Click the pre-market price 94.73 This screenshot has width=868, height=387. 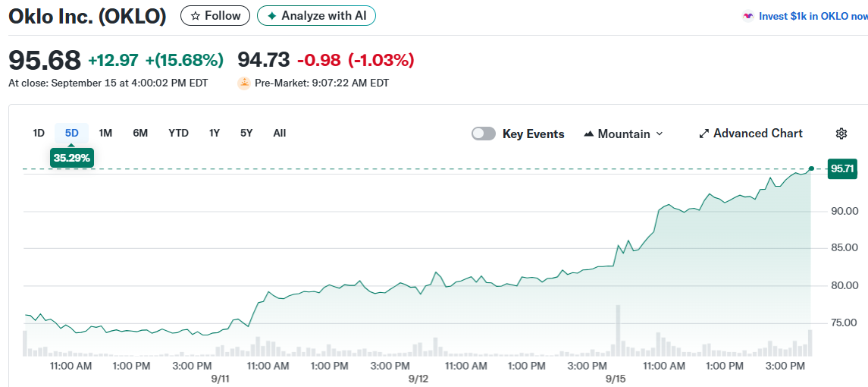pyautogui.click(x=264, y=60)
